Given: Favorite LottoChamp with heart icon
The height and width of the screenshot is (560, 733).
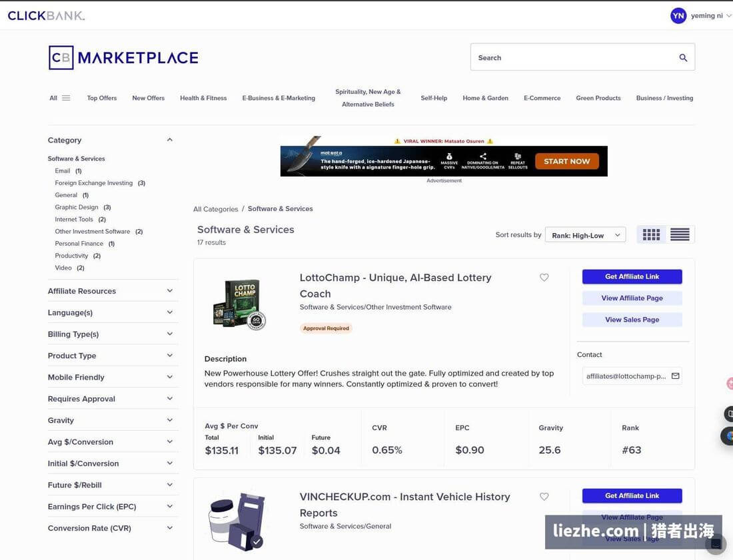Looking at the screenshot, I should [x=544, y=278].
